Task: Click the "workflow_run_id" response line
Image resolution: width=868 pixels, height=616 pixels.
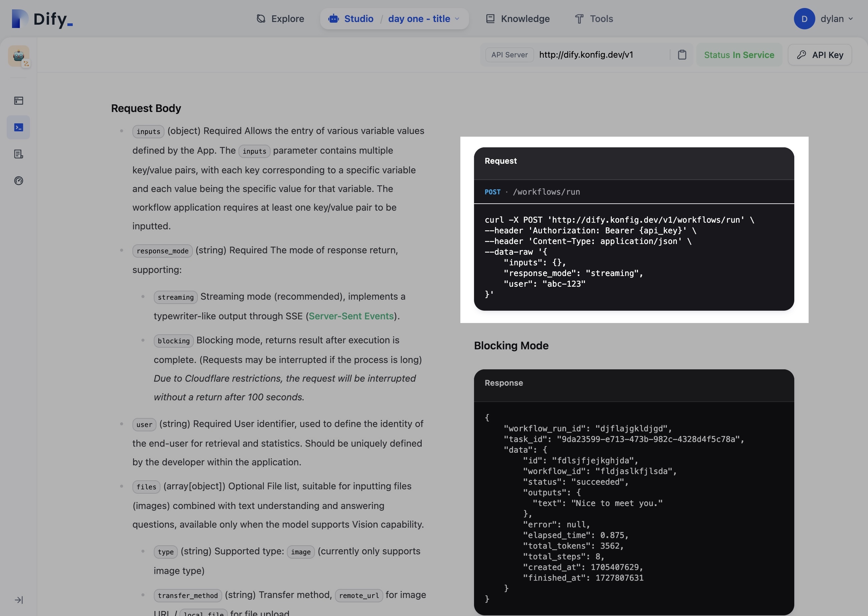Action: [588, 428]
